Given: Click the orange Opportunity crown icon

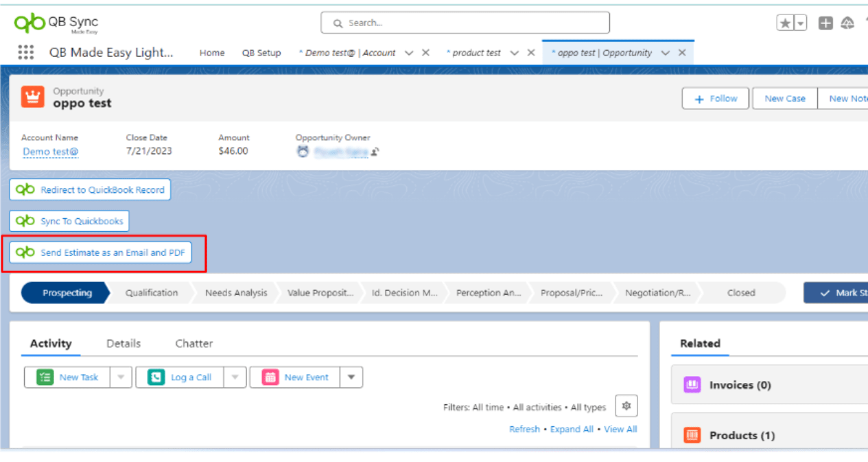Looking at the screenshot, I should pyautogui.click(x=32, y=97).
